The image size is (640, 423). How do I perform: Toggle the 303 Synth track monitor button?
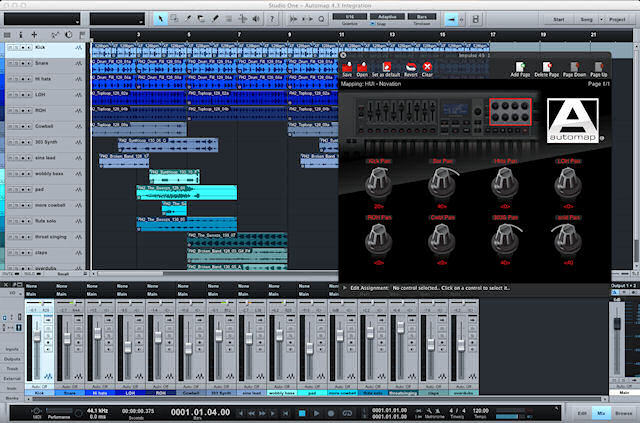tap(29, 142)
